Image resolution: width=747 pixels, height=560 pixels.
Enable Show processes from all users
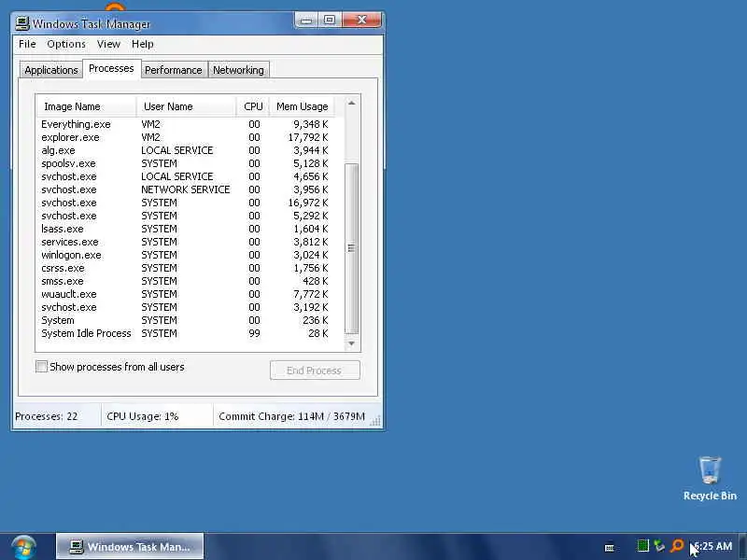click(x=41, y=366)
